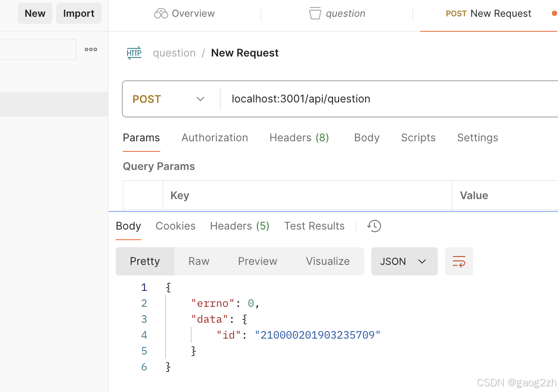
Task: Select the Params request tab
Action: point(141,138)
